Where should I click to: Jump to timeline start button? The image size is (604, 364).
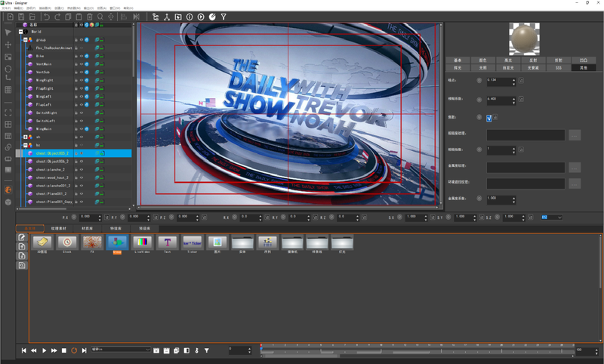(24, 350)
